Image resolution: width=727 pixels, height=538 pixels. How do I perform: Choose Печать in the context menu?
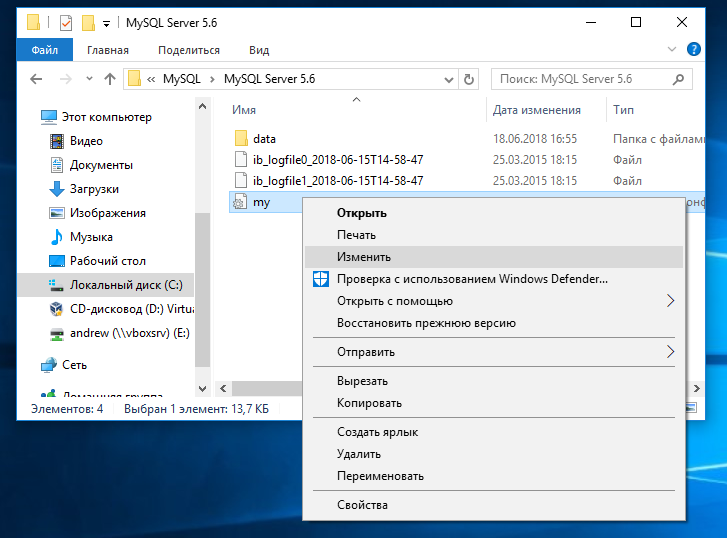coord(494,235)
